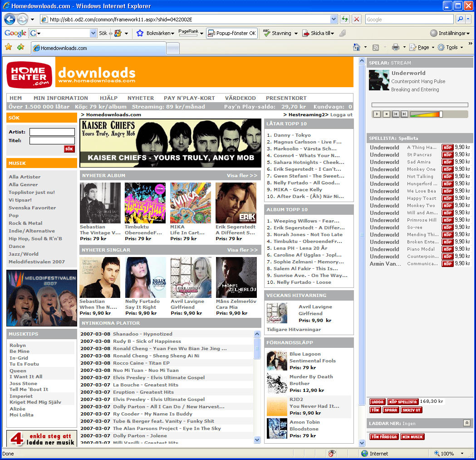Click the Google search magnifier icon
This screenshot has width=476, height=460.
pyautogui.click(x=460, y=20)
